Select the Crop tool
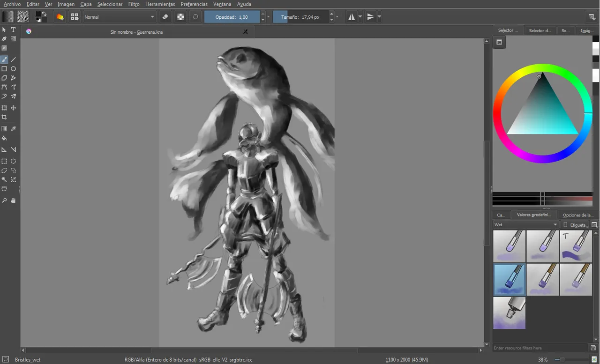Viewport: 600px width, 364px height. (4, 117)
